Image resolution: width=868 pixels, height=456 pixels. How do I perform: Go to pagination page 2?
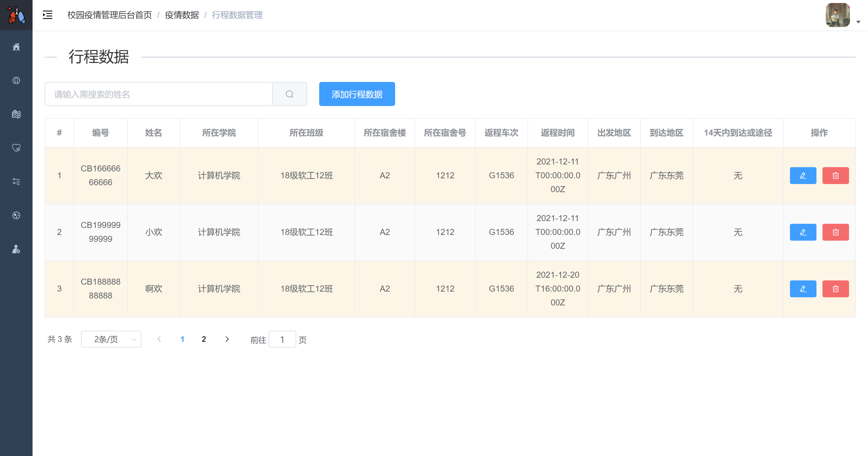coord(203,339)
